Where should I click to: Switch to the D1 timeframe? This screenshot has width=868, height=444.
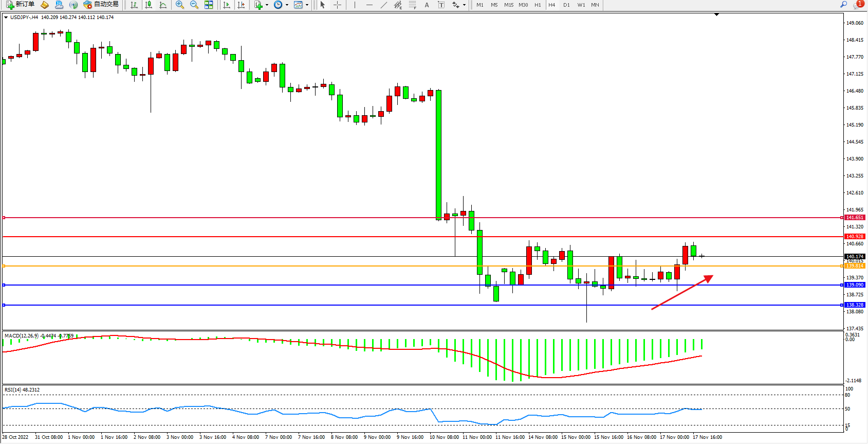[x=566, y=5]
